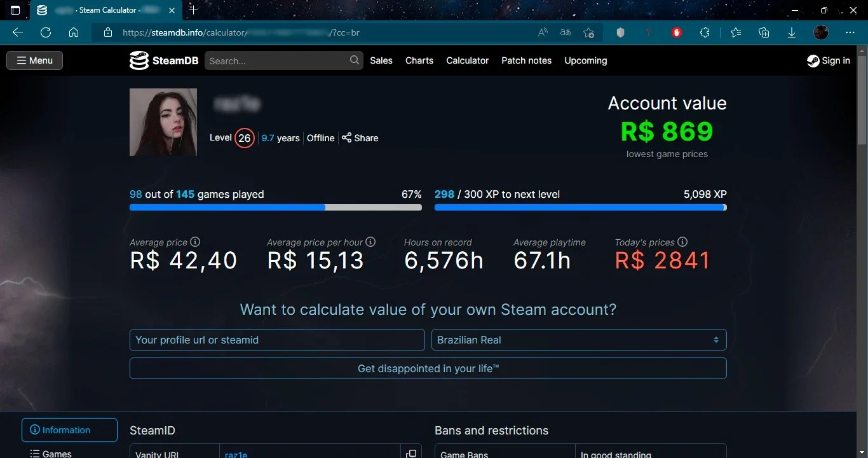Click the info icon beside Average price
Viewport: 868px width, 458px height.
coord(195,242)
